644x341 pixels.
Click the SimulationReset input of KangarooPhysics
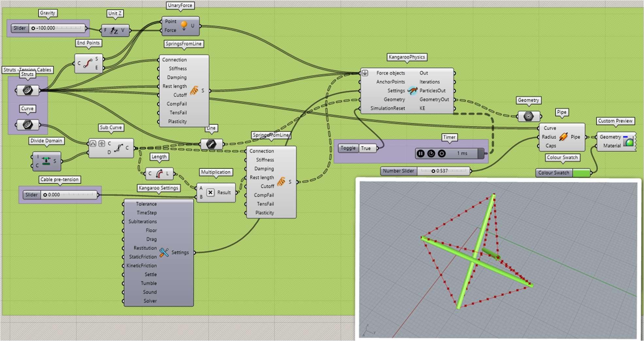pyautogui.click(x=387, y=108)
